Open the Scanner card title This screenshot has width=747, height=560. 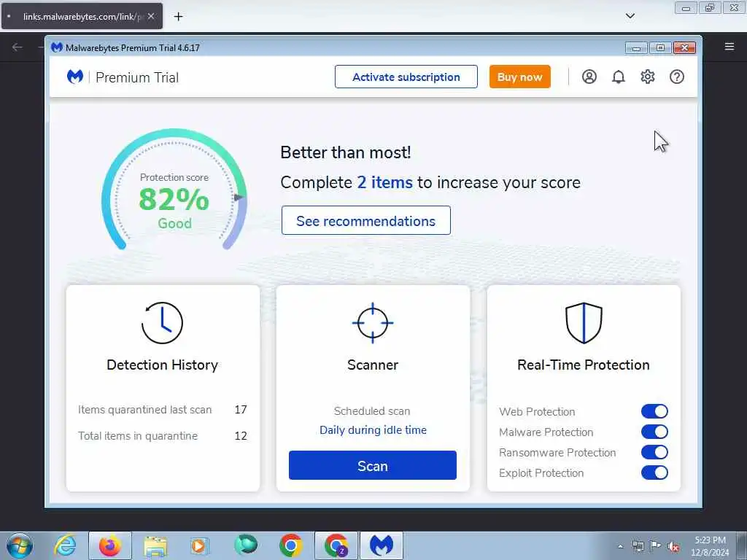click(373, 365)
